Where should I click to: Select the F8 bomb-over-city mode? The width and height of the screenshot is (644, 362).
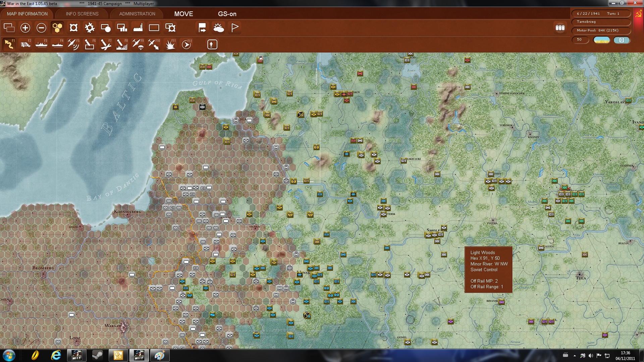click(x=122, y=44)
